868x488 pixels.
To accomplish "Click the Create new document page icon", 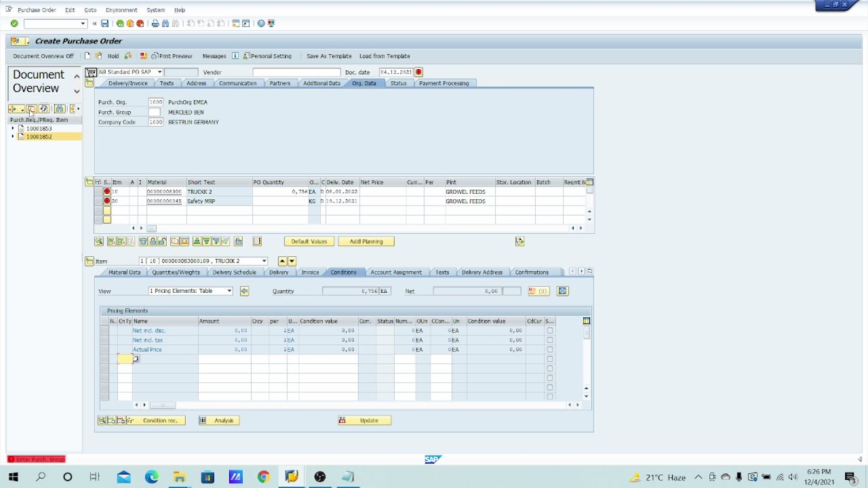I will coord(87,56).
